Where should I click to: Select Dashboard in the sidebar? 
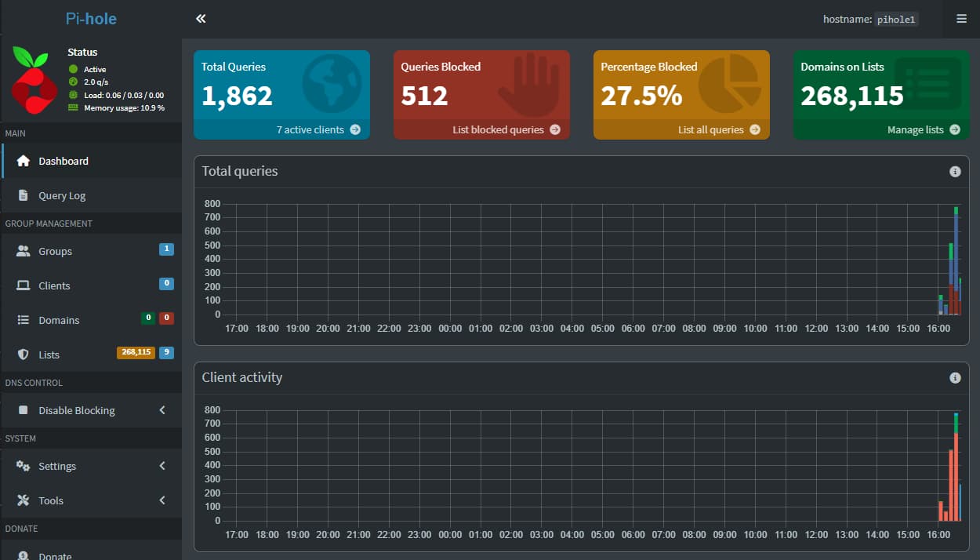pos(64,161)
